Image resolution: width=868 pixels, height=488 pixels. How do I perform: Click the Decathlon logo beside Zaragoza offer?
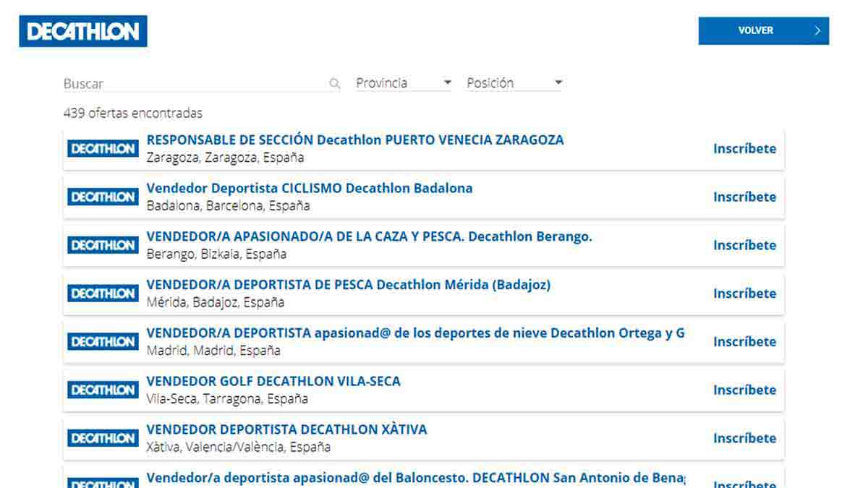pos(103,149)
